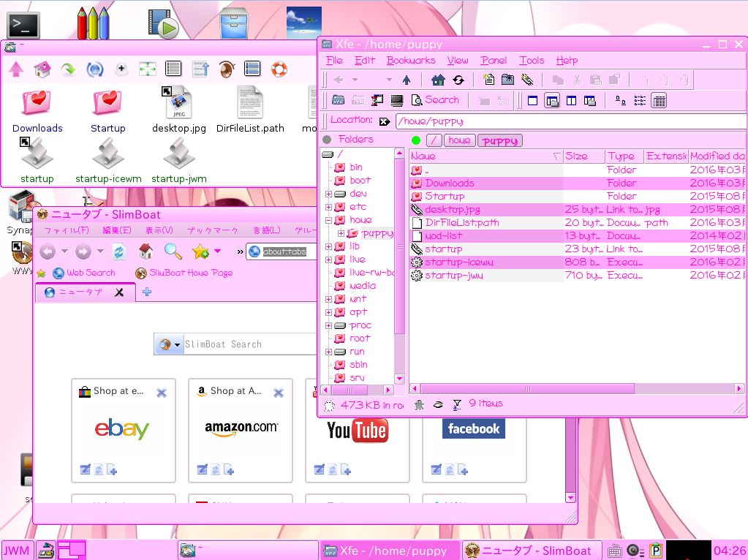Image resolution: width=748 pixels, height=560 pixels.
Task: Collapse the home folder in Xfe tree
Action: point(329,220)
